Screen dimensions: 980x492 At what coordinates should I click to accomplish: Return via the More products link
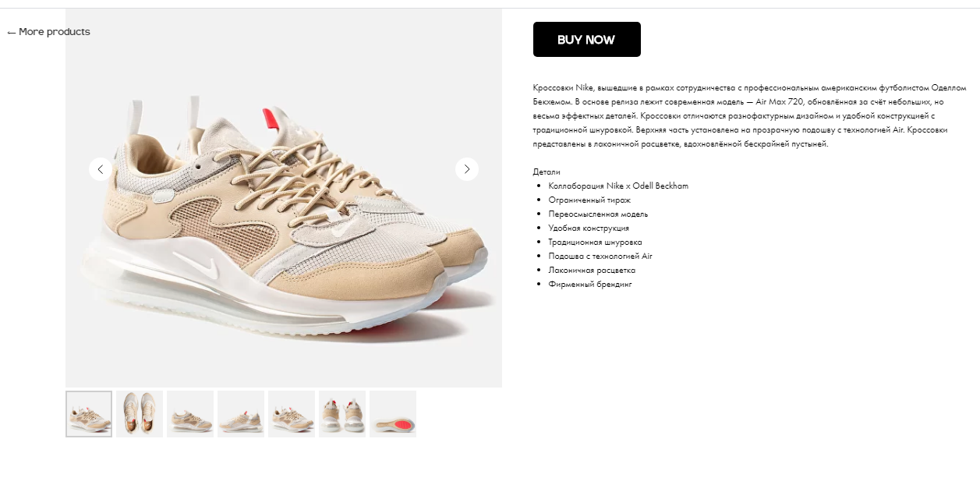click(x=48, y=32)
